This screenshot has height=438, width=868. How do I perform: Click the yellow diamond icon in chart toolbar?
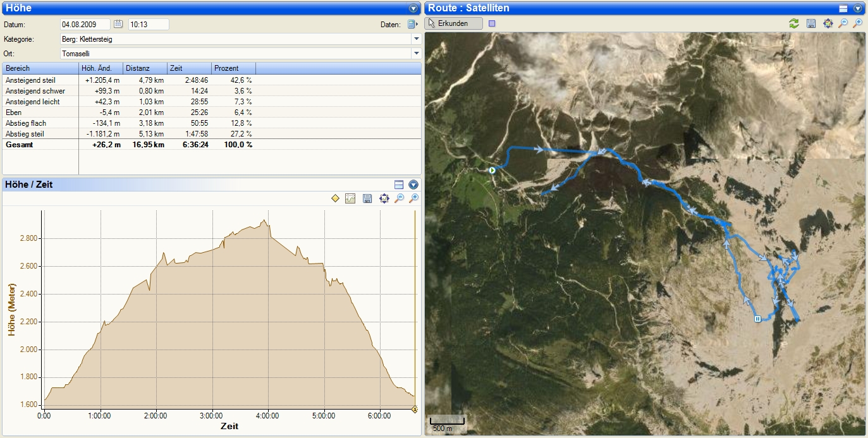pyautogui.click(x=336, y=198)
